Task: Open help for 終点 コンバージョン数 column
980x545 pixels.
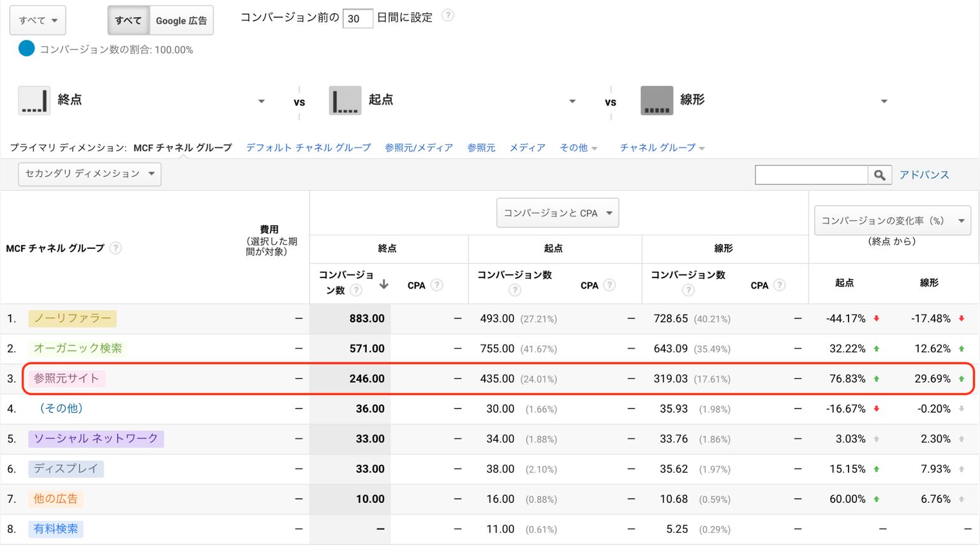Action: (x=356, y=290)
